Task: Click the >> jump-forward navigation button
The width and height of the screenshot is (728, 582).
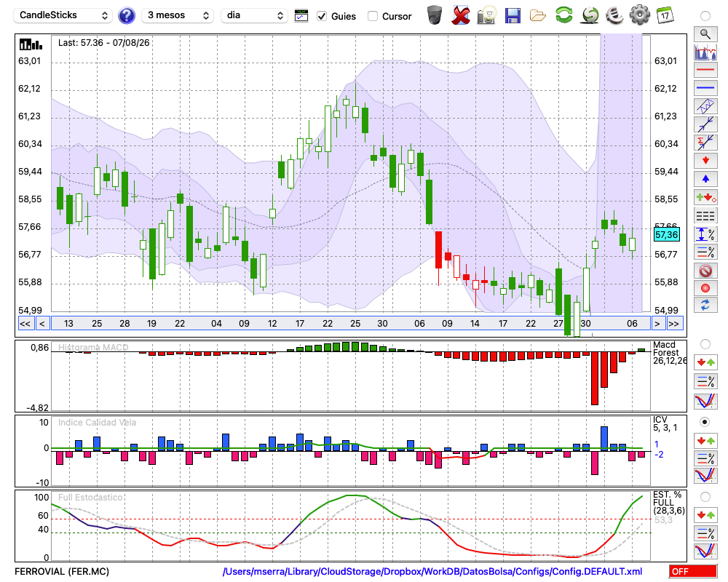Action: coord(673,324)
